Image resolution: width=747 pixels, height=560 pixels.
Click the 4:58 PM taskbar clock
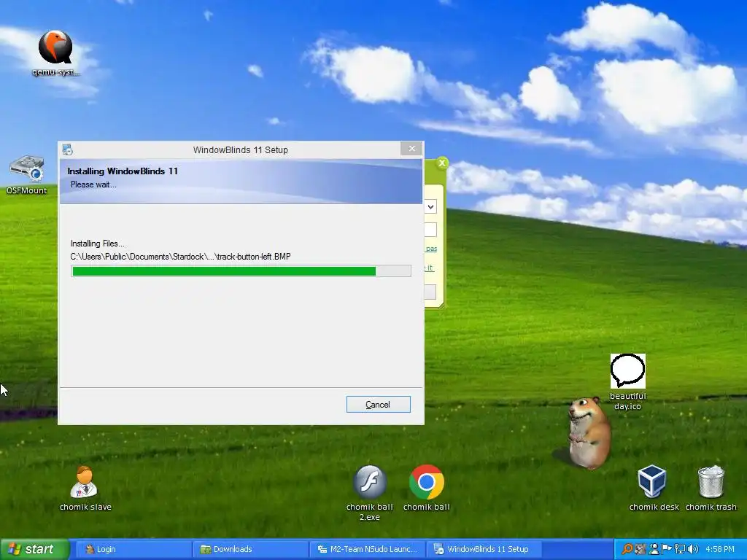[720, 549]
